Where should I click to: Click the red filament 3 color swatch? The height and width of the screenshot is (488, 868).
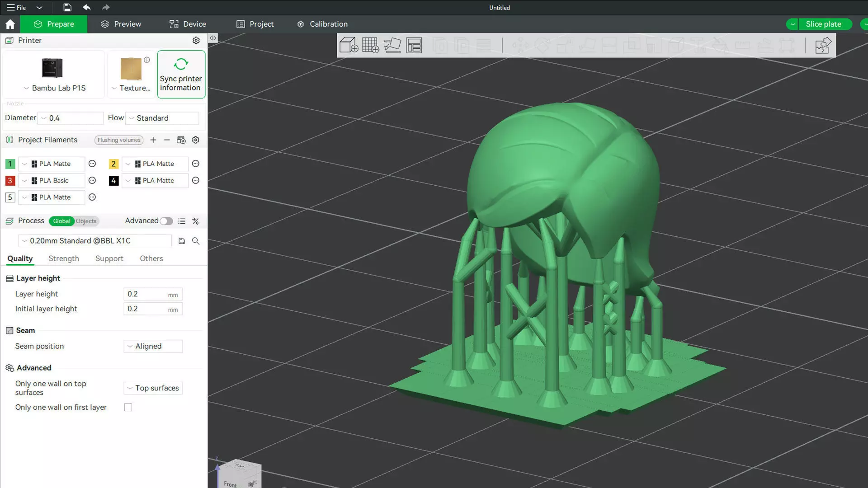[x=10, y=181]
